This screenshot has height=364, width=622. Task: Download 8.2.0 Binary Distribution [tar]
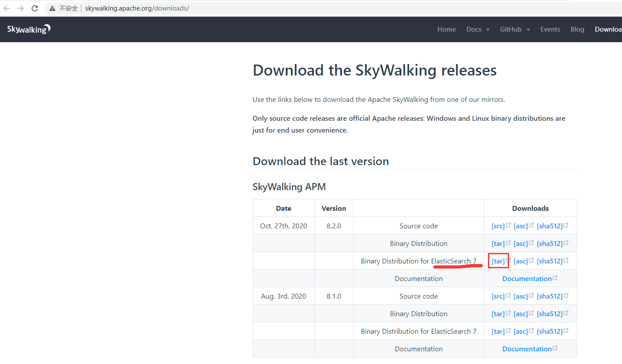pyautogui.click(x=498, y=244)
